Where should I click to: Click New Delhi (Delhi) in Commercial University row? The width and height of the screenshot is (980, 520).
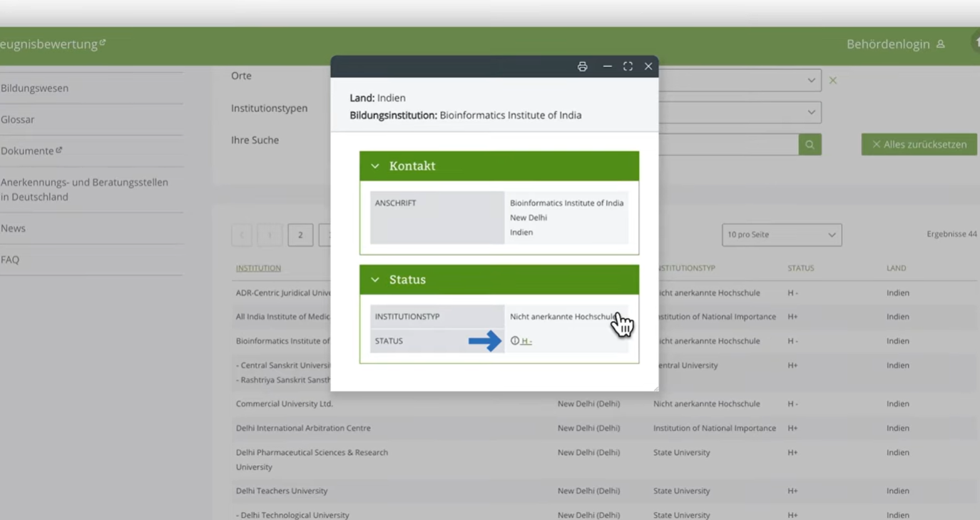point(588,404)
